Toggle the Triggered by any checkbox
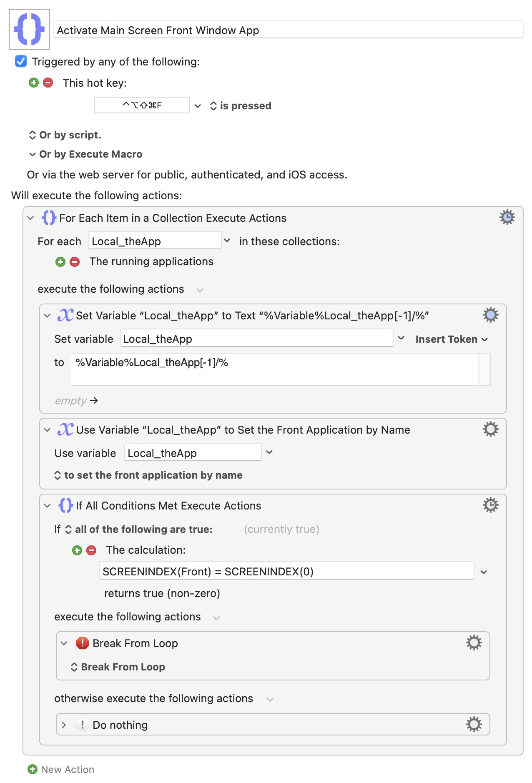This screenshot has height=783, width=532. 21,61
